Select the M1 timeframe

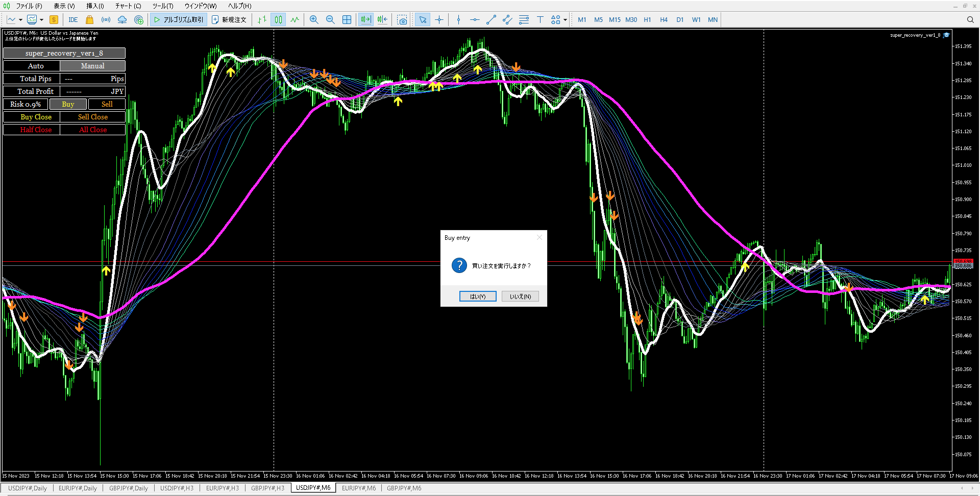(582, 20)
